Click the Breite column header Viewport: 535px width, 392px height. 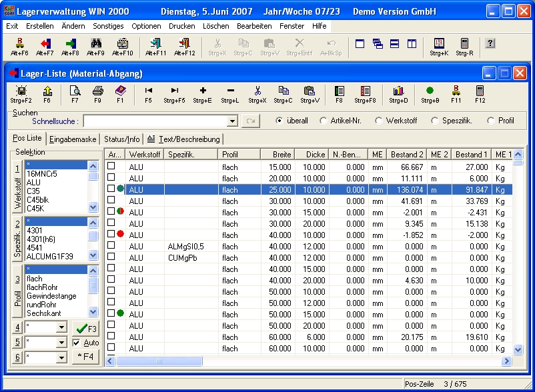(278, 155)
